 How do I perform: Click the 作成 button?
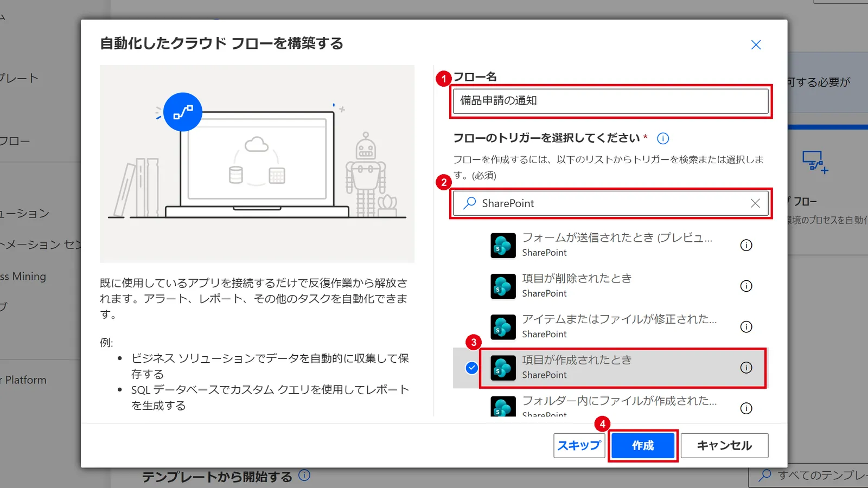[643, 446]
